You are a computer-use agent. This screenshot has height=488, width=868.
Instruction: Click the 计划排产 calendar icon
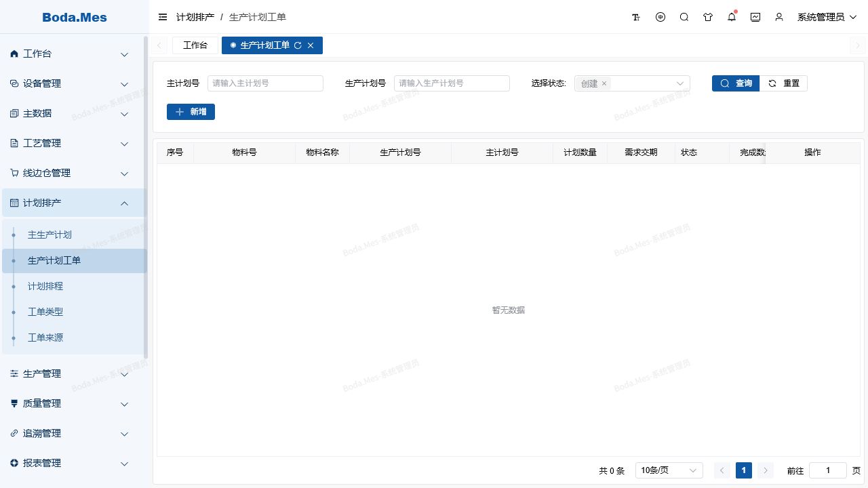click(14, 203)
